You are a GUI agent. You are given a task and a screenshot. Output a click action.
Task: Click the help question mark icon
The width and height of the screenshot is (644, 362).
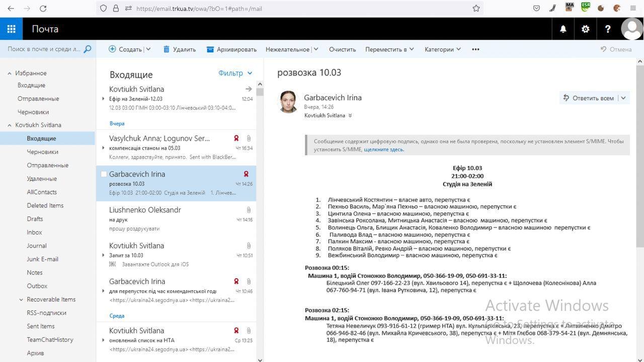[608, 29]
